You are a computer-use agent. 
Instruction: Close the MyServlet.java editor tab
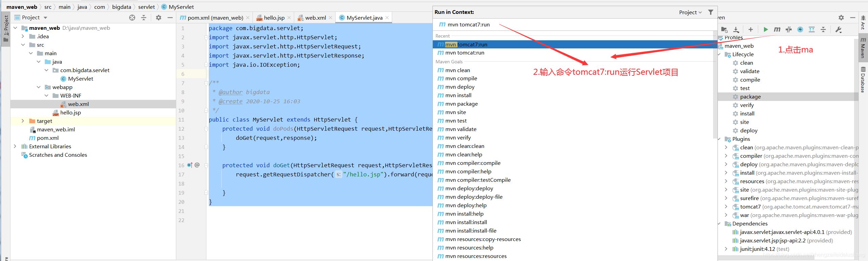pyautogui.click(x=387, y=17)
